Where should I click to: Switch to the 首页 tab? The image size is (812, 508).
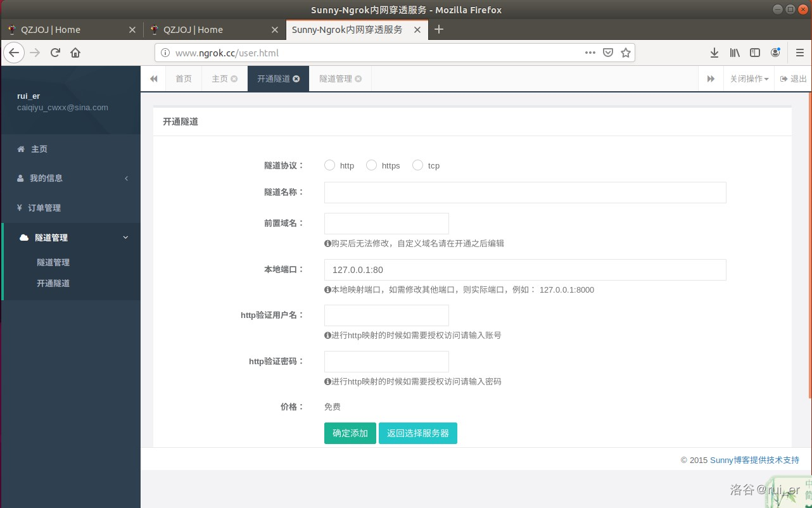(x=184, y=79)
